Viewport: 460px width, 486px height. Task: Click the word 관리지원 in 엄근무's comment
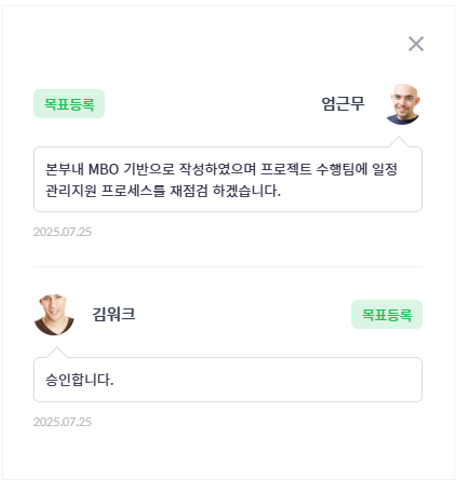(x=71, y=191)
